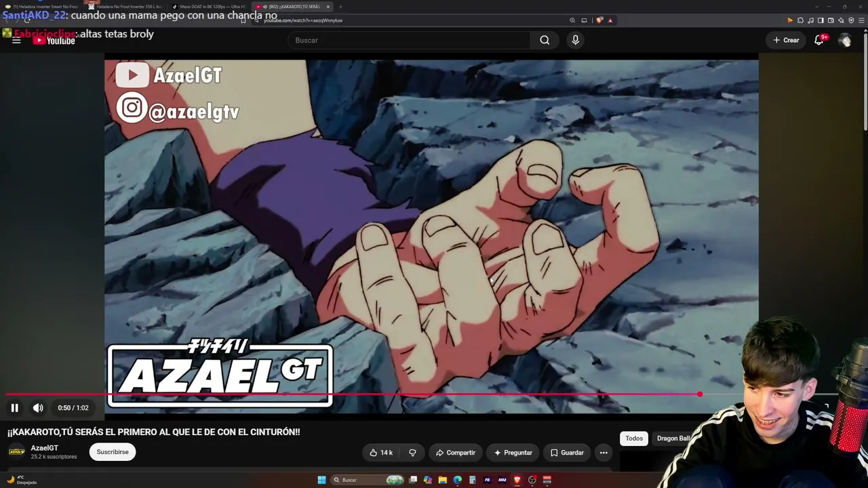Open the Preguntar AI button
The image size is (868, 488).
513,453
